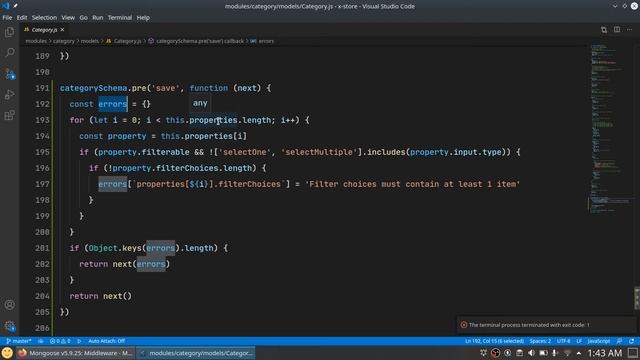Image resolution: width=640 pixels, height=360 pixels.
Task: Toggle Auto Attach: Off in status bar
Action: coord(106,341)
